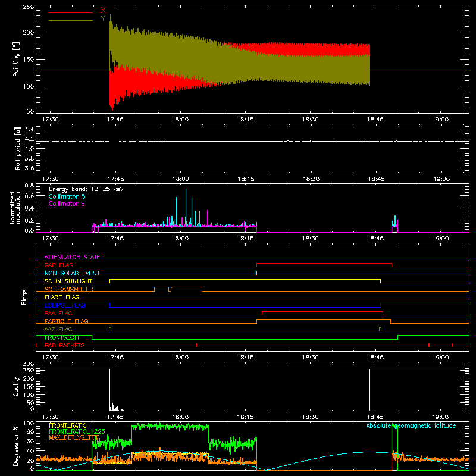The width and height of the screenshot is (476, 476).
Task: Select the FRONTS_OFF flag label
Action: point(62,337)
